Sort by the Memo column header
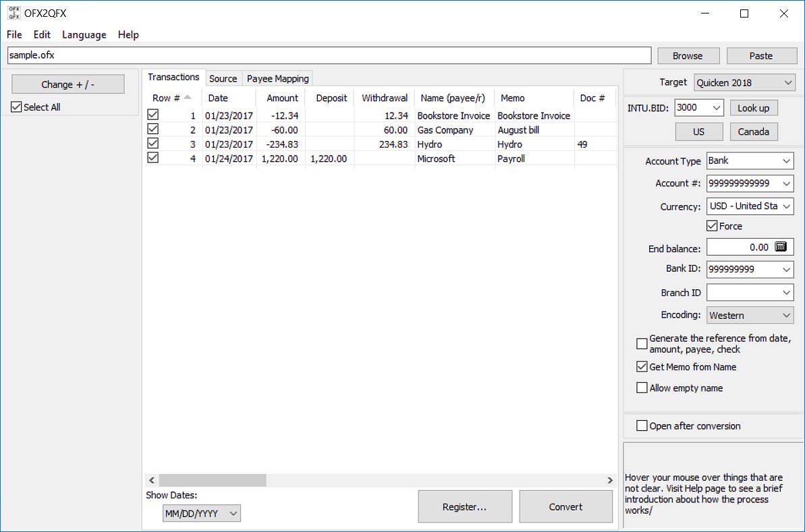Viewport: 805px width, 532px height. (x=534, y=98)
